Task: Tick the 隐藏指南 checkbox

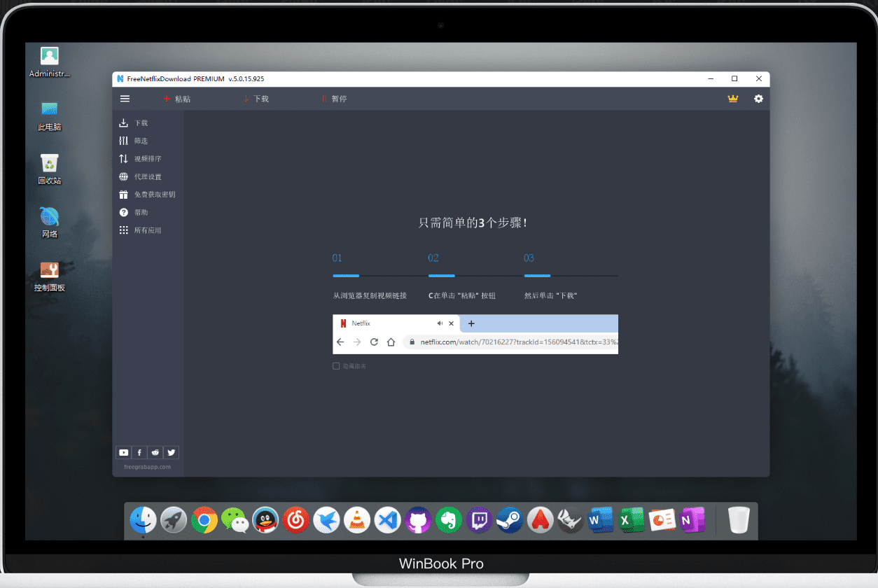Action: tap(336, 366)
